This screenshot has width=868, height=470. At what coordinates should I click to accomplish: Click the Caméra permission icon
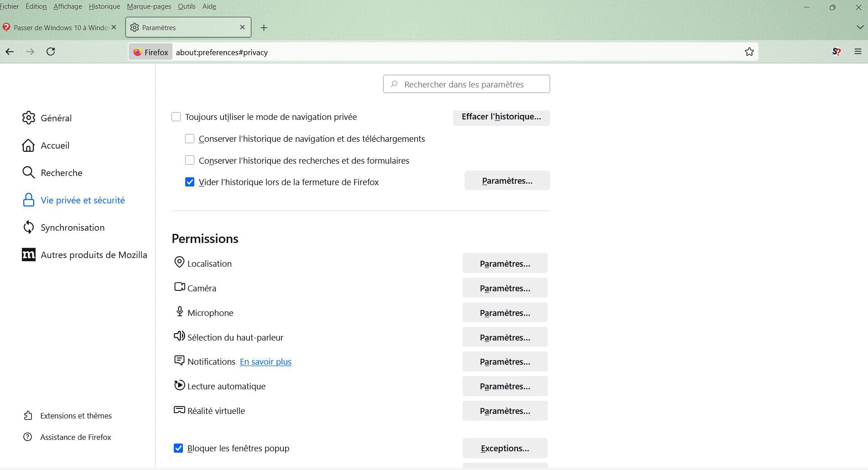(x=179, y=287)
